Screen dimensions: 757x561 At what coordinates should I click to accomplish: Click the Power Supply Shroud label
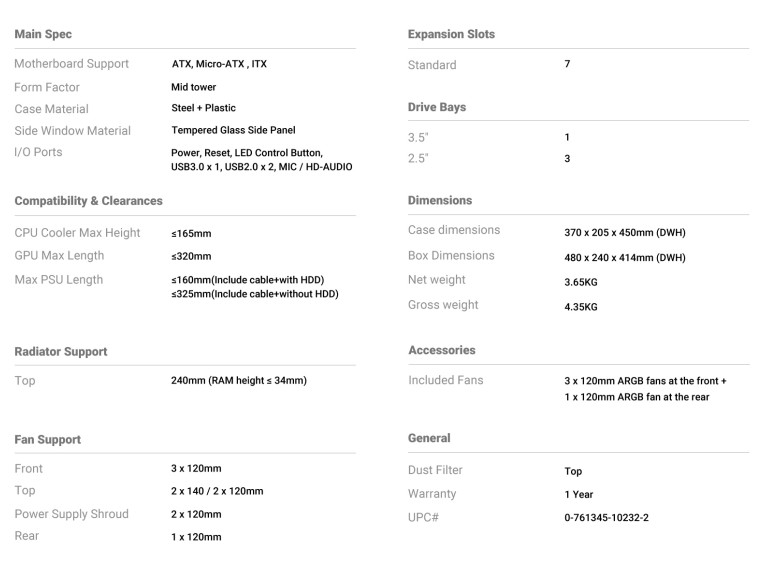[x=71, y=514]
